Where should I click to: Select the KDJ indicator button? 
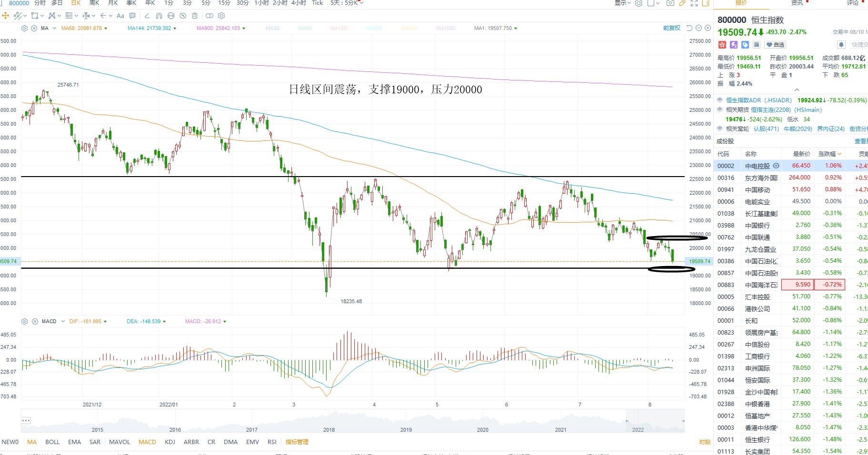click(x=170, y=442)
